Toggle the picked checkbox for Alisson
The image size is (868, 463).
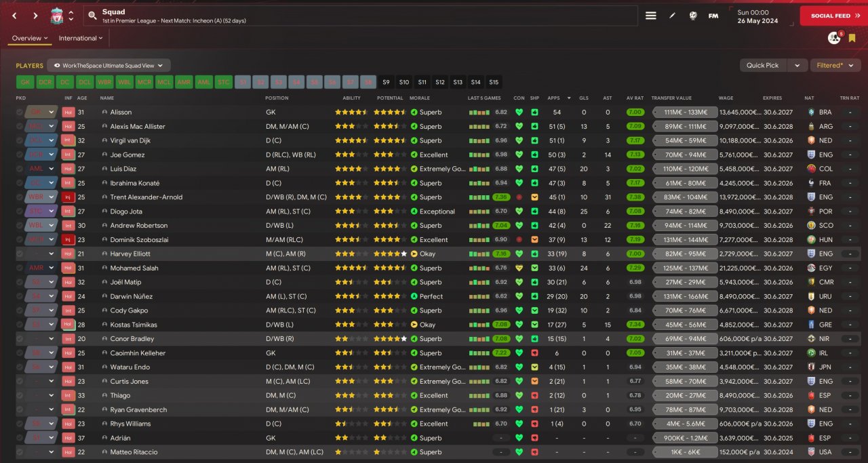20,113
